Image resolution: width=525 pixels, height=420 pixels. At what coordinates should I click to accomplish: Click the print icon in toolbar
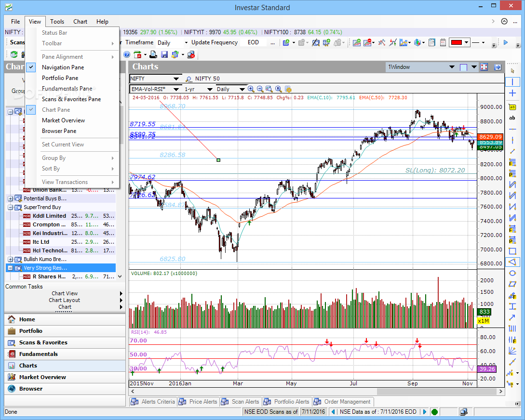(153, 54)
